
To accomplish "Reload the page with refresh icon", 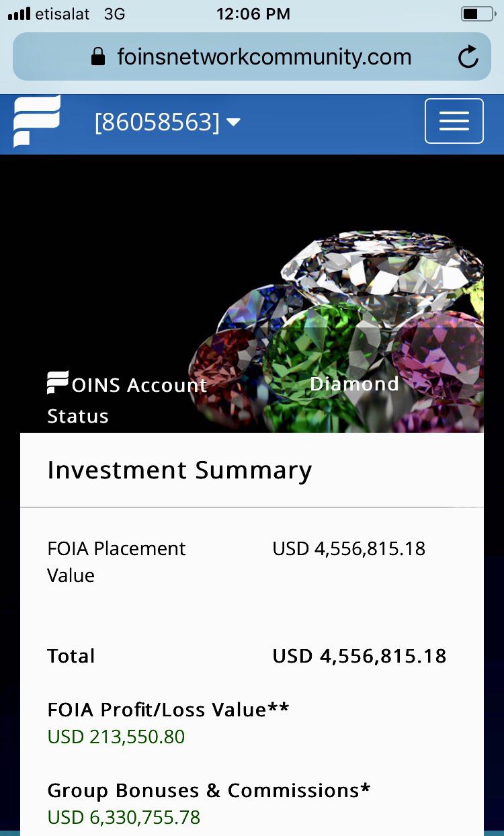I will pos(468,57).
